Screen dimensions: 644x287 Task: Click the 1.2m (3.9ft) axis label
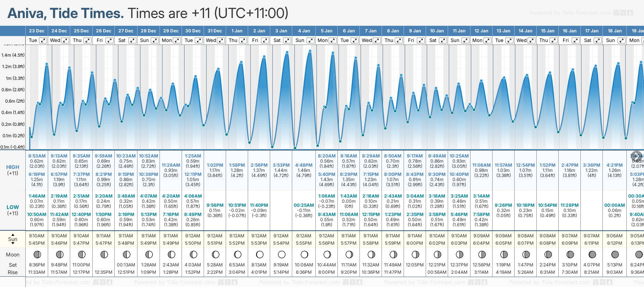click(13, 67)
